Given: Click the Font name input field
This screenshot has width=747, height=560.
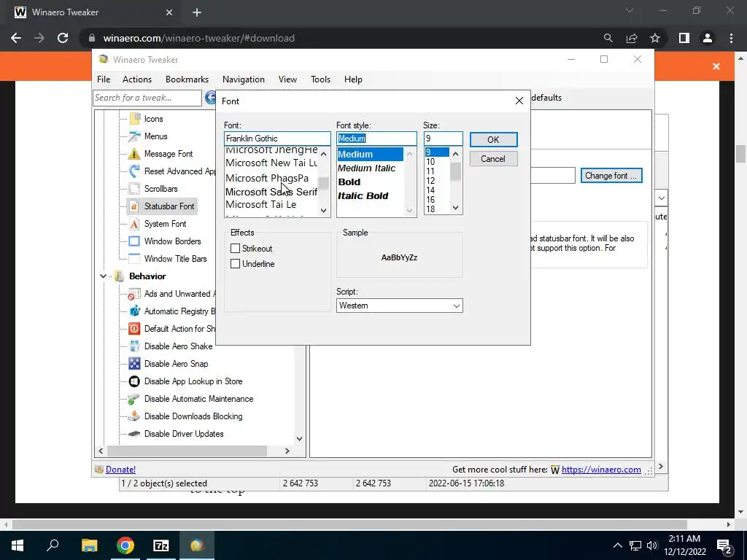Looking at the screenshot, I should (x=277, y=139).
